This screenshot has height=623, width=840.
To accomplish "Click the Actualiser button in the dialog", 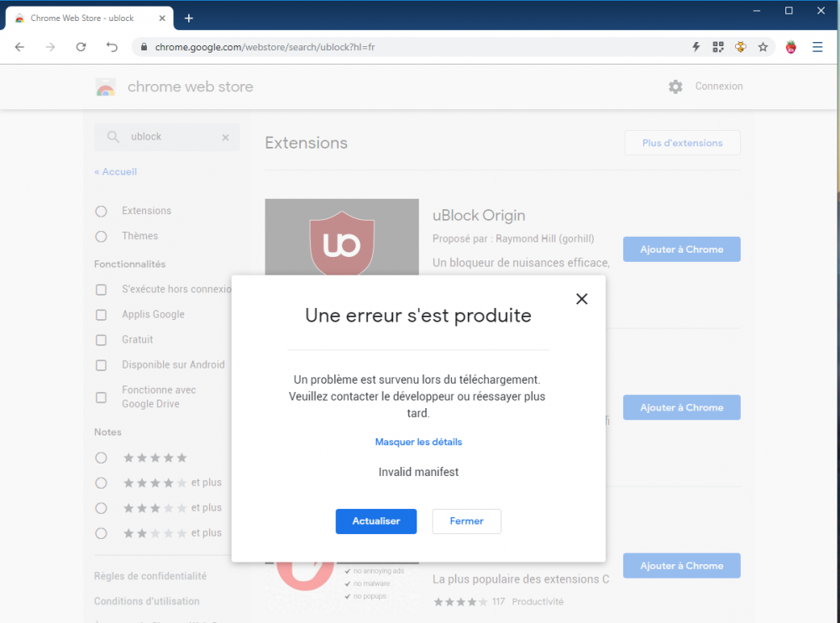I will (375, 521).
